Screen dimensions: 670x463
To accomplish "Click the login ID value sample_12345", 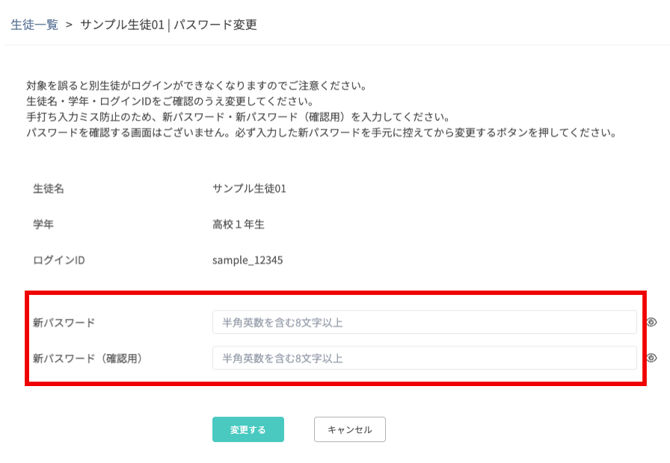I will [248, 260].
